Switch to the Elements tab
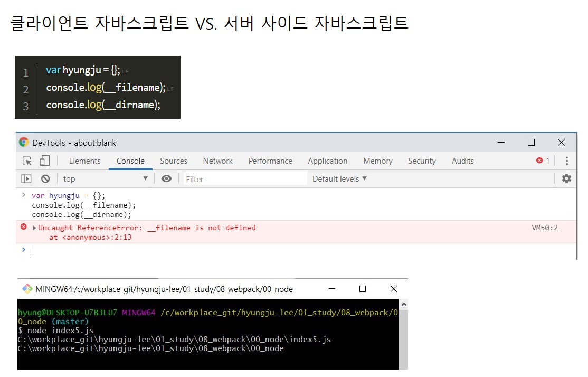The image size is (588, 377). tap(84, 161)
